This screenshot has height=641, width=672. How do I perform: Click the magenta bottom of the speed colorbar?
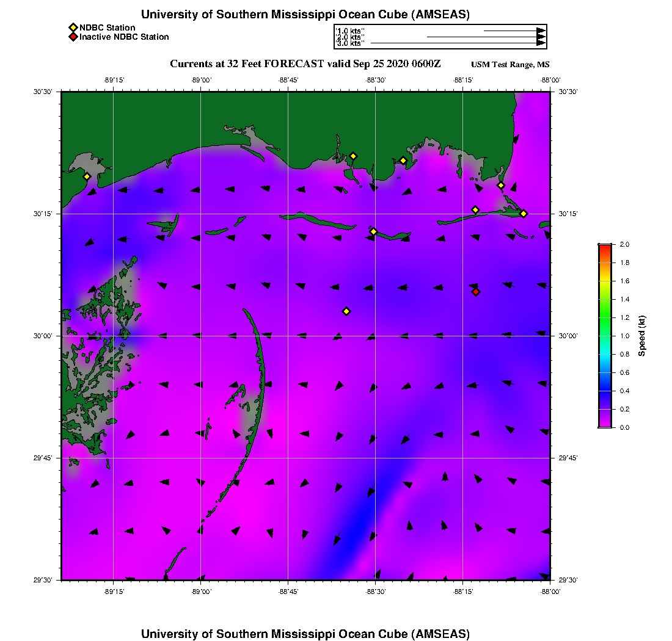(605, 424)
